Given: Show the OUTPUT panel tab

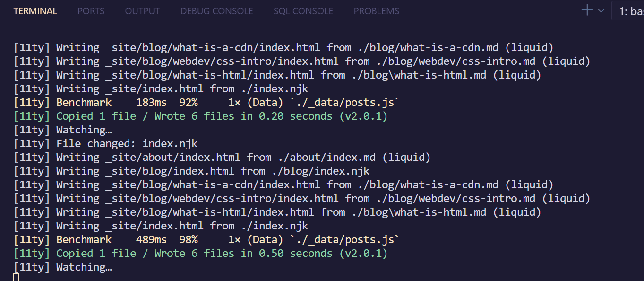Looking at the screenshot, I should (x=142, y=11).
